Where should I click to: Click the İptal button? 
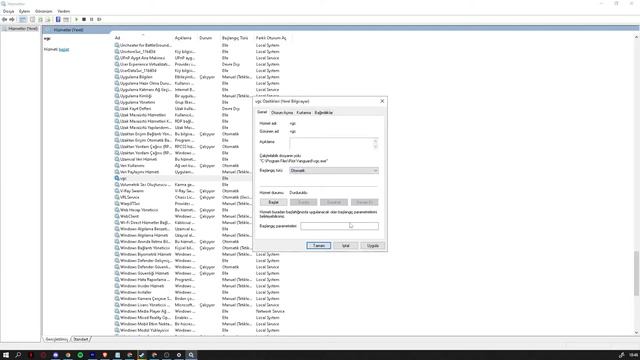pos(346,246)
